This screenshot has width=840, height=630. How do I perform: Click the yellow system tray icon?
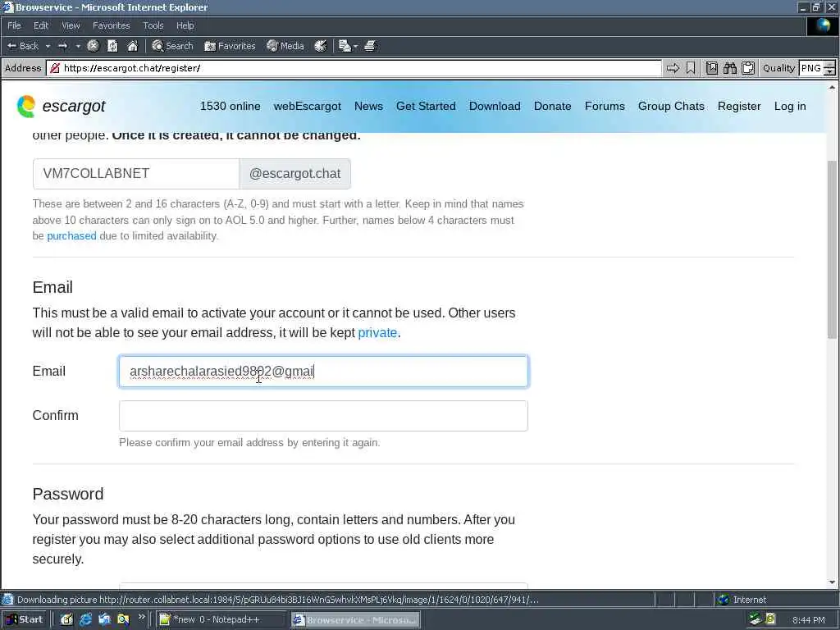point(770,620)
